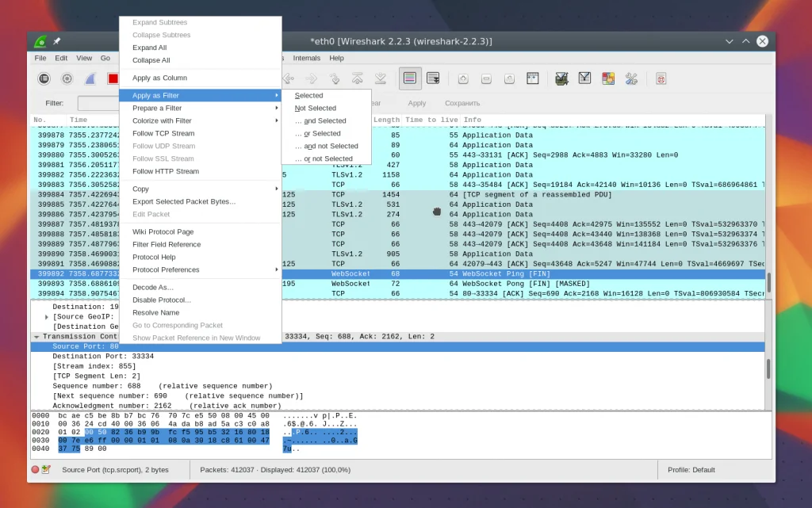Viewport: 812px width, 508px height.
Task: Click the Сохранить filter button
Action: (462, 103)
